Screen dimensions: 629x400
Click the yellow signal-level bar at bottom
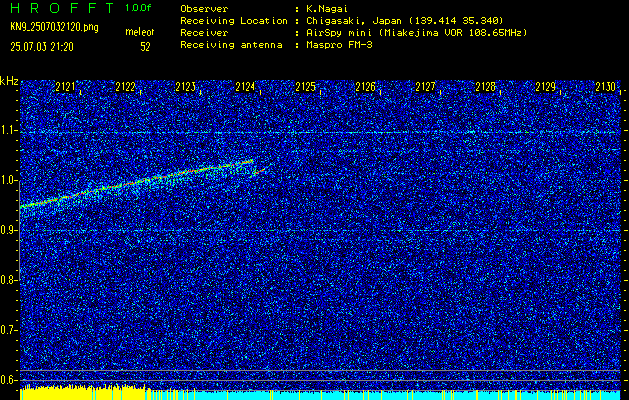pos(84,392)
